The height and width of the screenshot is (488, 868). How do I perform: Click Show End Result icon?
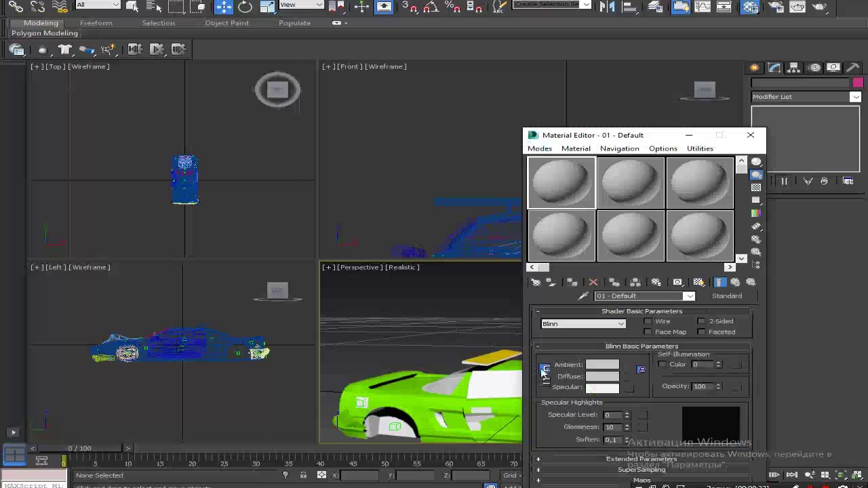coord(719,282)
